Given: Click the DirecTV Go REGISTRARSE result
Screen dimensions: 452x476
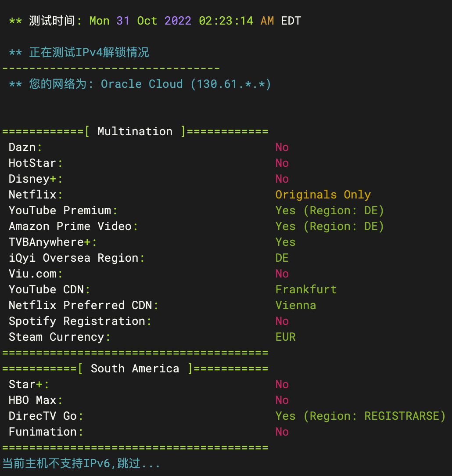Looking at the screenshot, I should tap(360, 416).
